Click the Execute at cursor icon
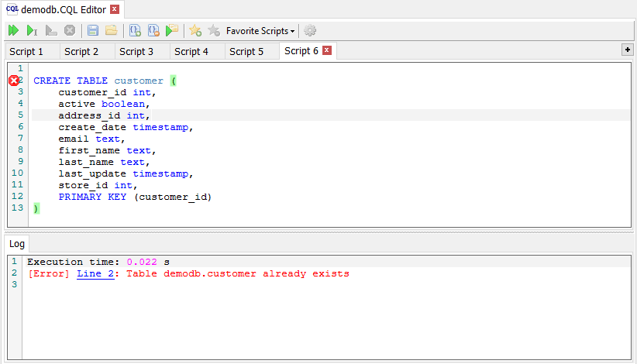 click(32, 31)
